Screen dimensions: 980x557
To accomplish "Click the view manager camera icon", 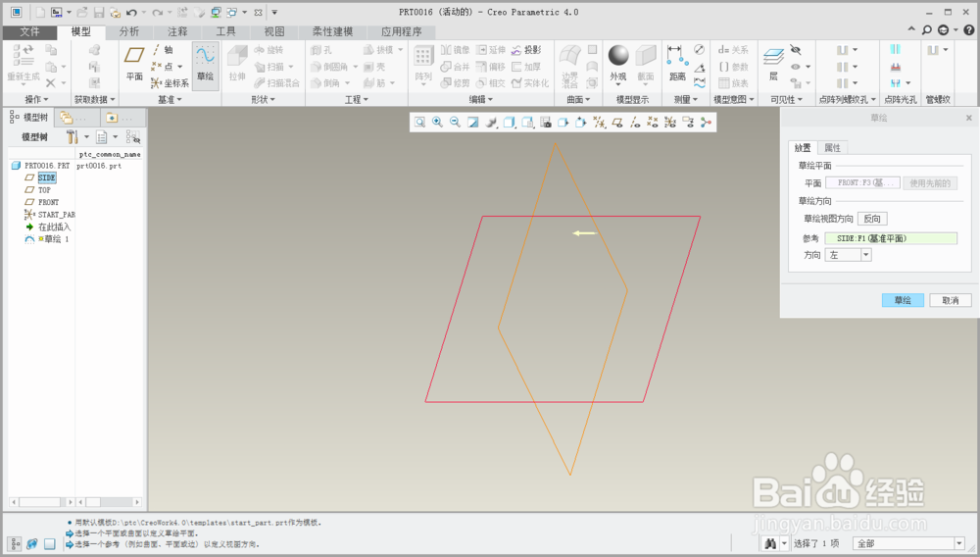I will [546, 123].
